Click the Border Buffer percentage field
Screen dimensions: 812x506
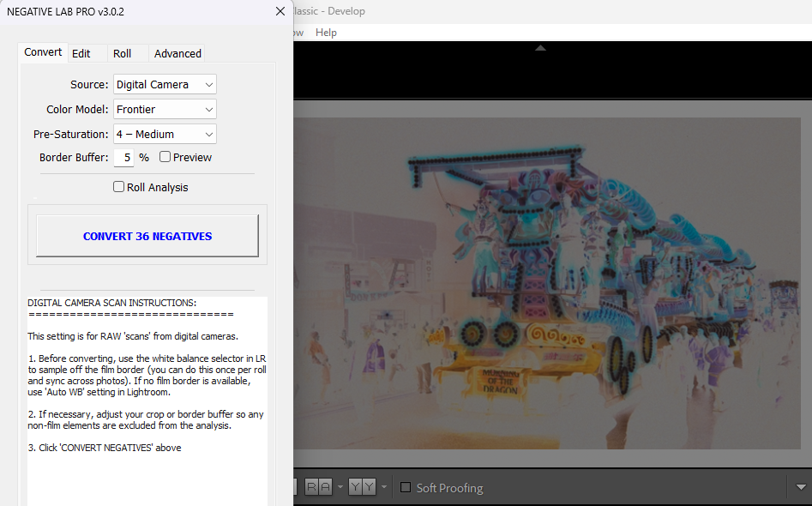125,158
